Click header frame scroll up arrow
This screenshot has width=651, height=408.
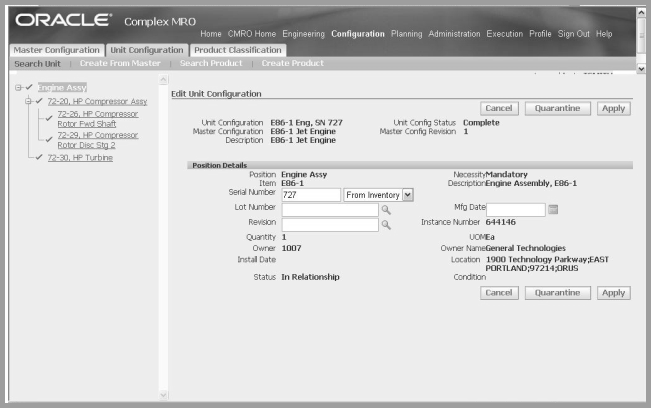[641, 12]
